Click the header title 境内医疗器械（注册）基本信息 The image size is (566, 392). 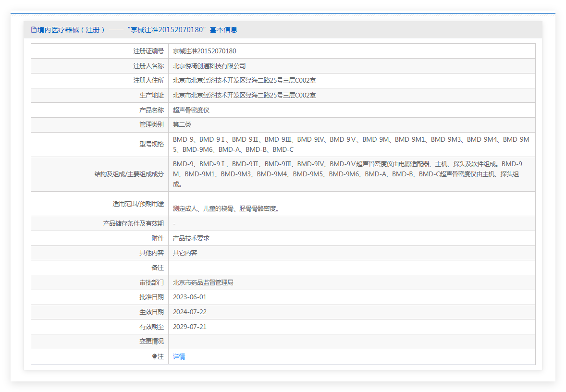137,30
